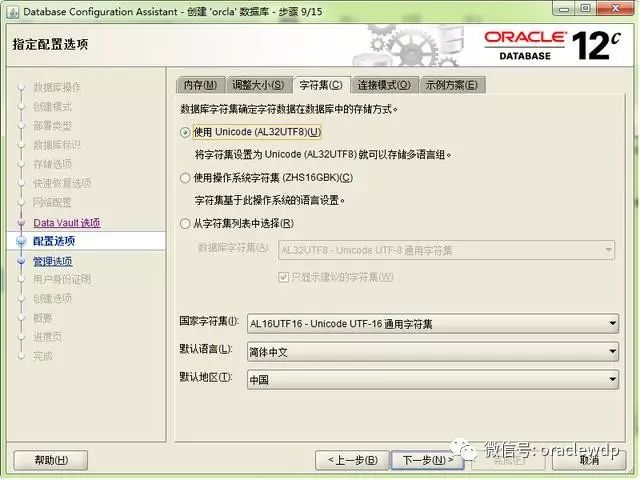Click the 默认语言(L) label
The image size is (640, 480).
click(x=206, y=349)
